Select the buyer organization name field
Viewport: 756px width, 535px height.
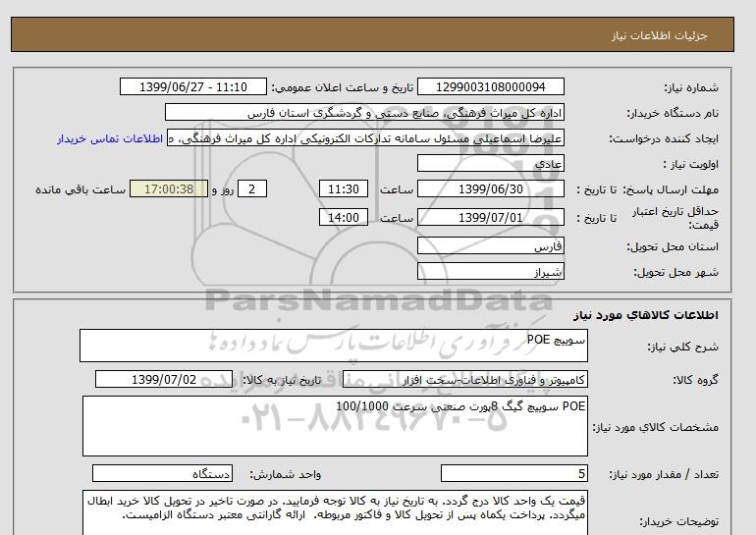pyautogui.click(x=364, y=112)
